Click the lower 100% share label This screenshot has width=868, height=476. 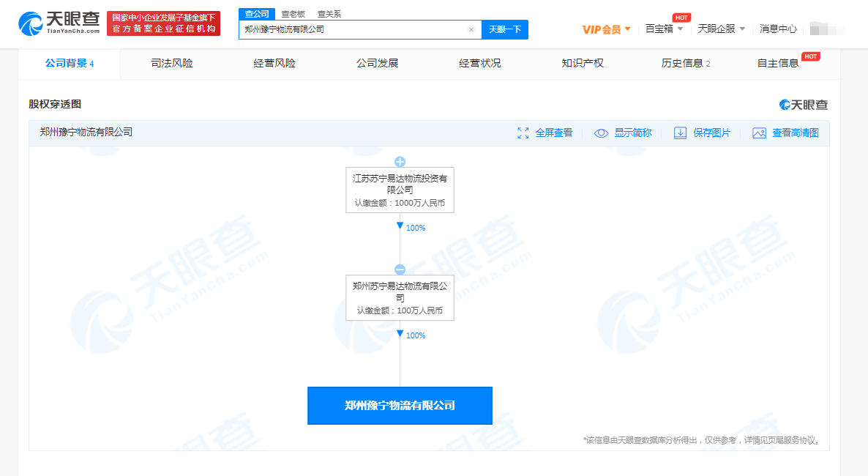(x=415, y=335)
